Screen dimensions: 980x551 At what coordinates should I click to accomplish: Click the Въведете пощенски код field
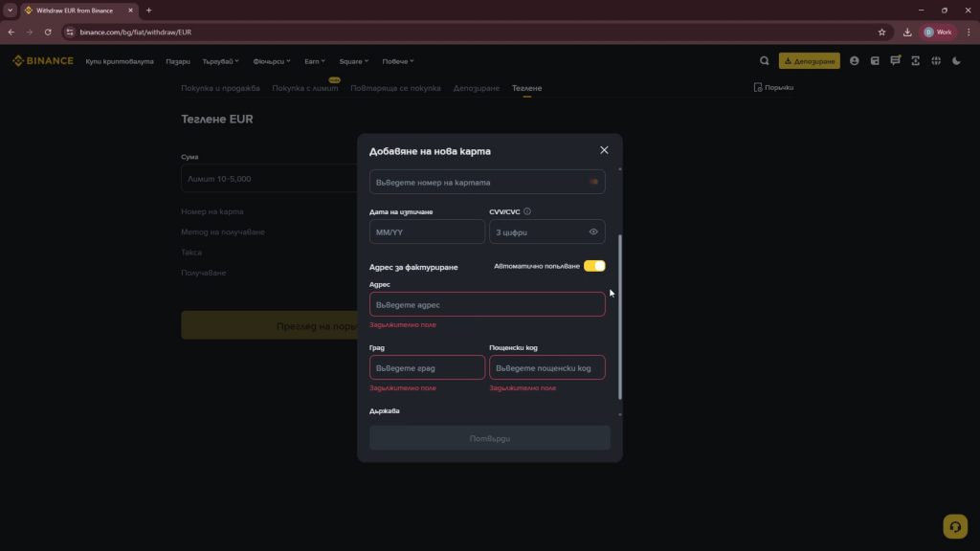pyautogui.click(x=546, y=367)
